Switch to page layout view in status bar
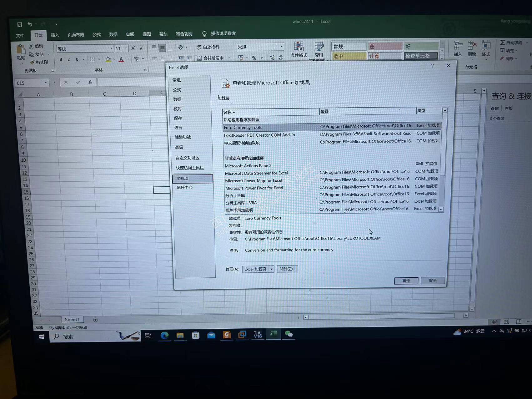532x399 pixels. [x=506, y=321]
